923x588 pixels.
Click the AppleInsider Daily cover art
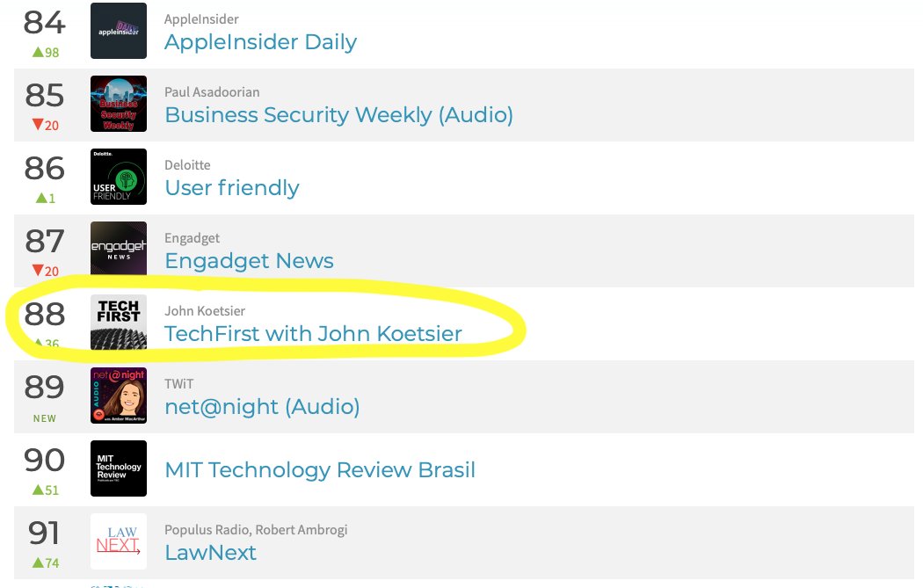click(119, 31)
